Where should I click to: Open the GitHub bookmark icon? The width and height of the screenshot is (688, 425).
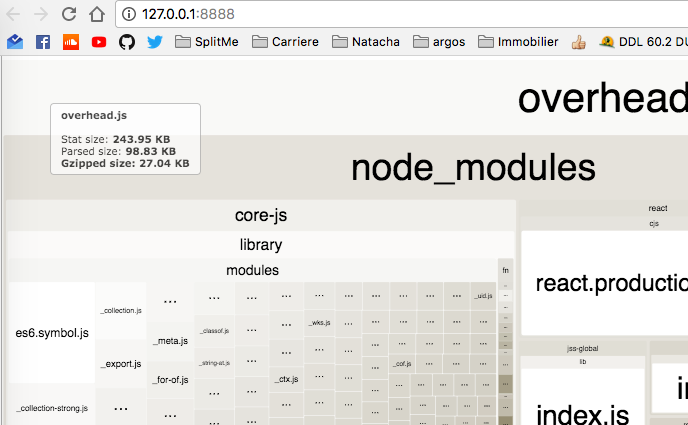click(127, 42)
